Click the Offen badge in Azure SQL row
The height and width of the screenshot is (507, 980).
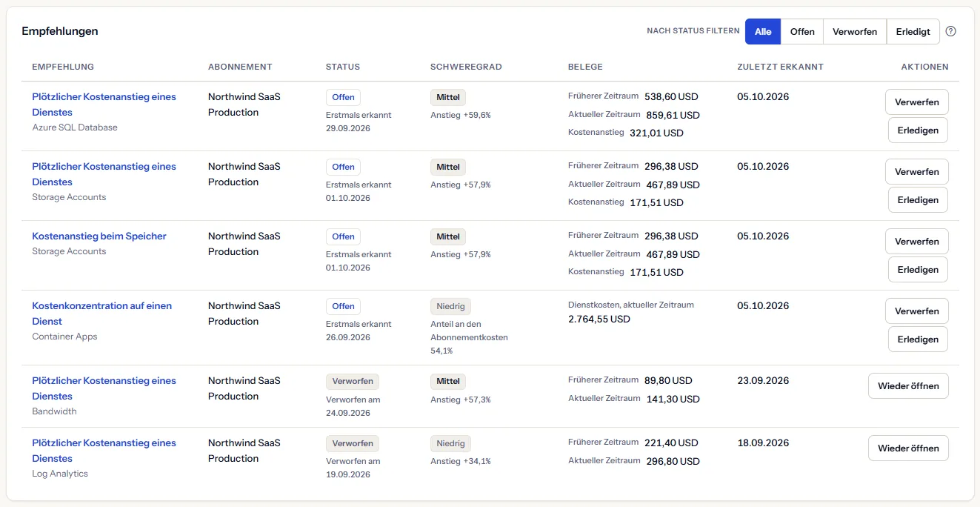[x=343, y=97]
